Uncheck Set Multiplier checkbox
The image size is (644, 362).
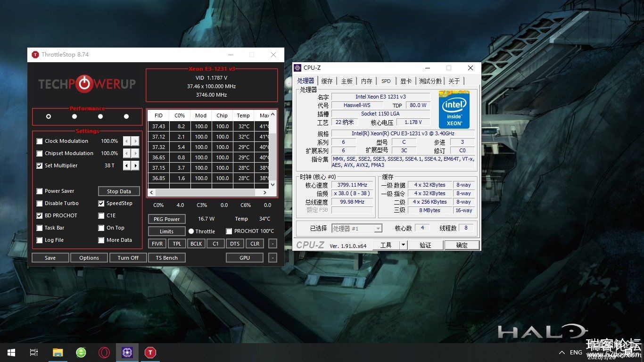click(x=40, y=165)
